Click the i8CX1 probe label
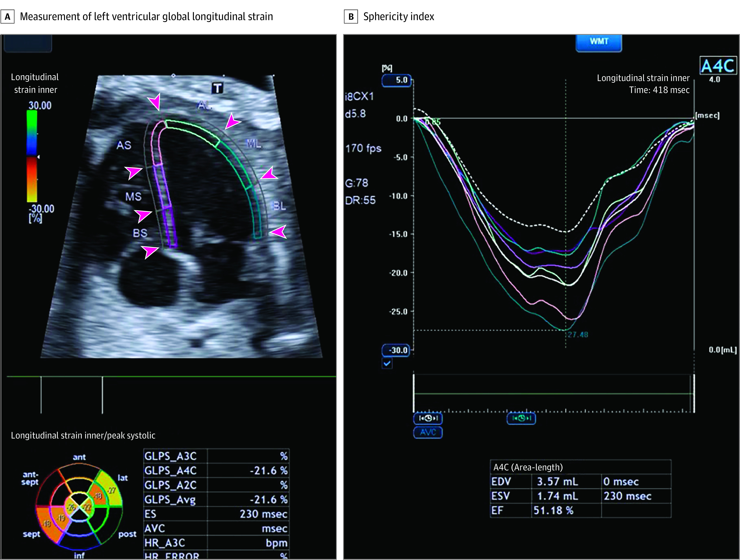The height and width of the screenshot is (560, 740). coord(359,96)
